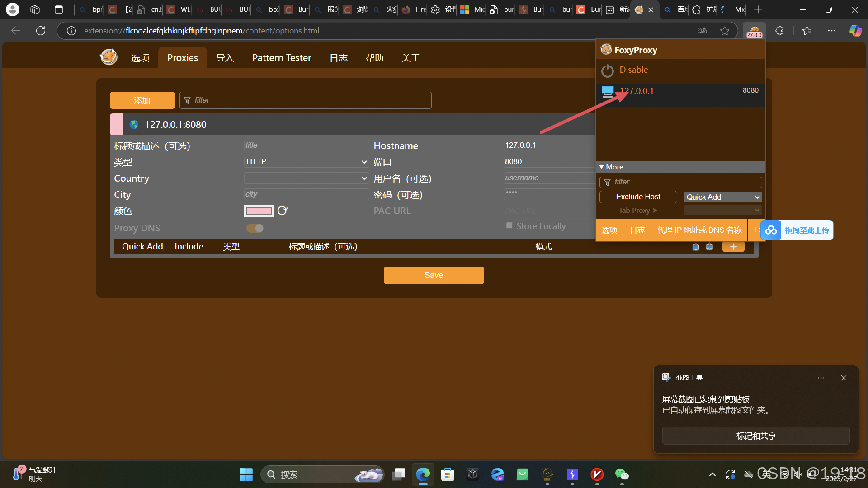
Task: Open the browser Extensions puzzle icon
Action: pyautogui.click(x=779, y=31)
